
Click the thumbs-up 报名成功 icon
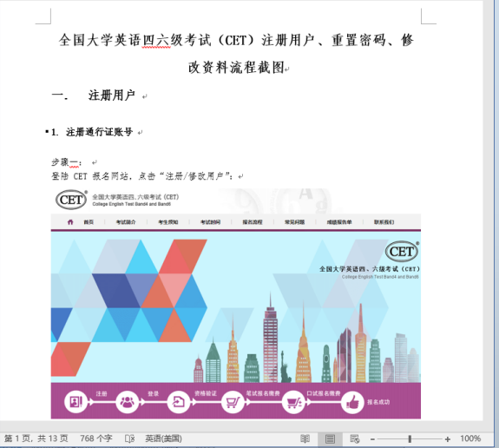coord(352,402)
